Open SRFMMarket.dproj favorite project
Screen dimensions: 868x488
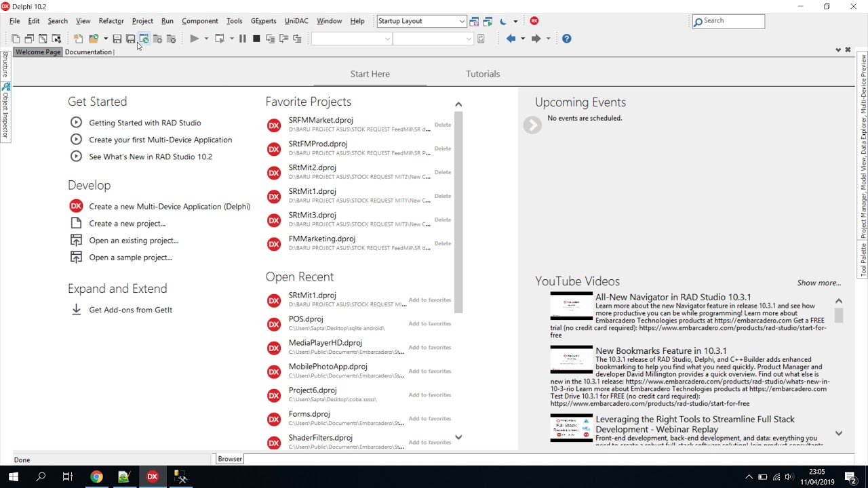[321, 120]
